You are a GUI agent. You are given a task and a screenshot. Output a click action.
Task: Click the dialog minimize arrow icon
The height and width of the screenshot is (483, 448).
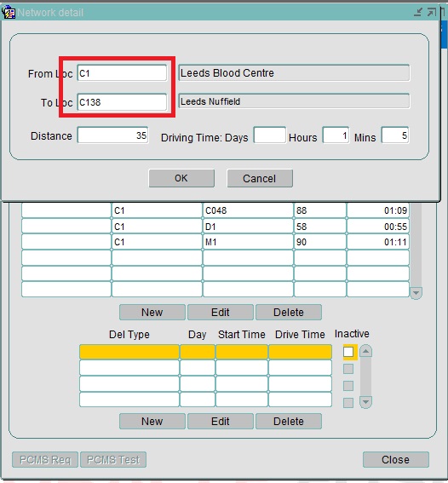pyautogui.click(x=418, y=12)
